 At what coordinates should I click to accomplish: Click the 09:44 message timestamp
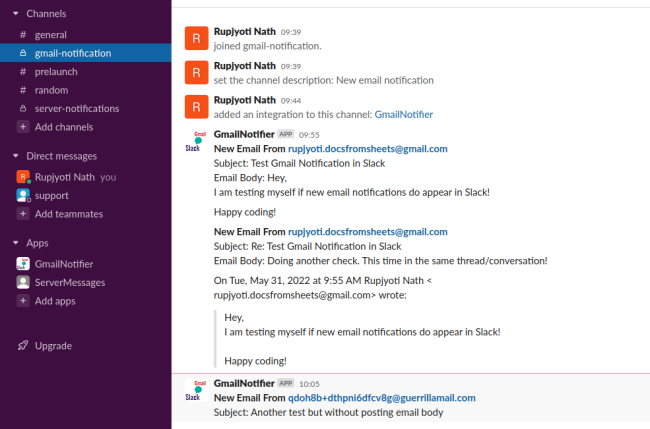coord(291,101)
